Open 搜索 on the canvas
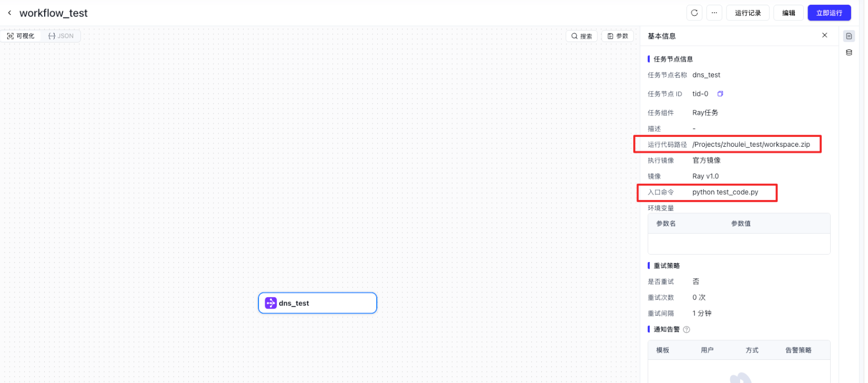This screenshot has height=383, width=868. tap(582, 36)
